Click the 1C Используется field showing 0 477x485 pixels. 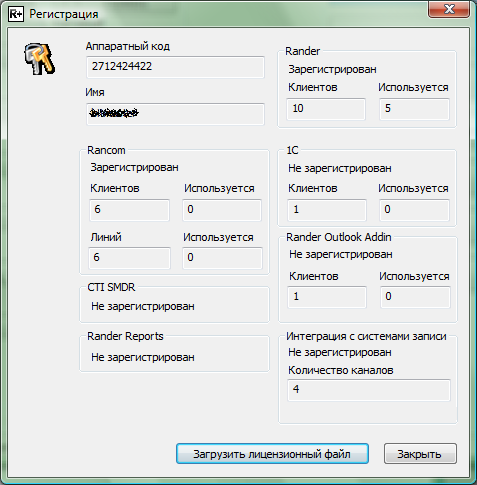pos(414,210)
